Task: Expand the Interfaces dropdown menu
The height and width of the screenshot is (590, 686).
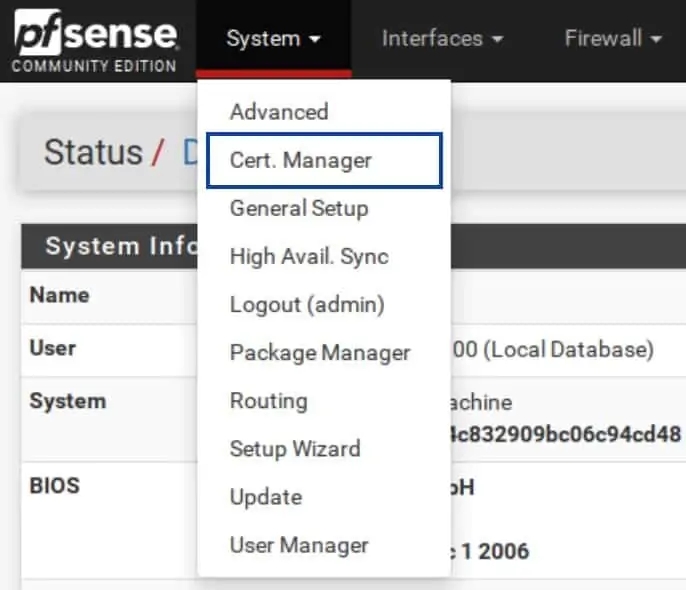Action: pyautogui.click(x=442, y=39)
